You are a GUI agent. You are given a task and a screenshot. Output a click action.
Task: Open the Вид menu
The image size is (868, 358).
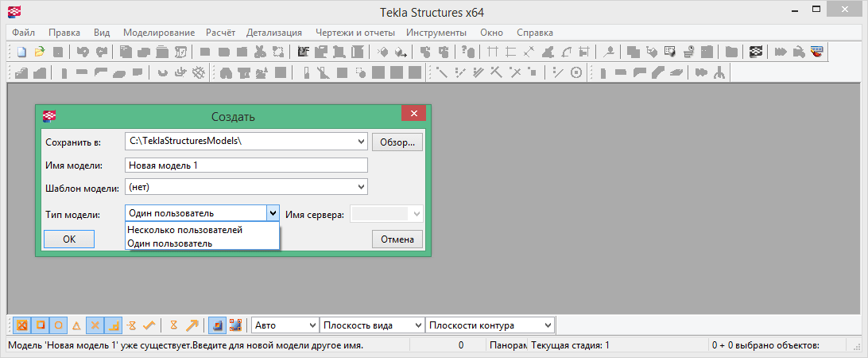pyautogui.click(x=102, y=32)
